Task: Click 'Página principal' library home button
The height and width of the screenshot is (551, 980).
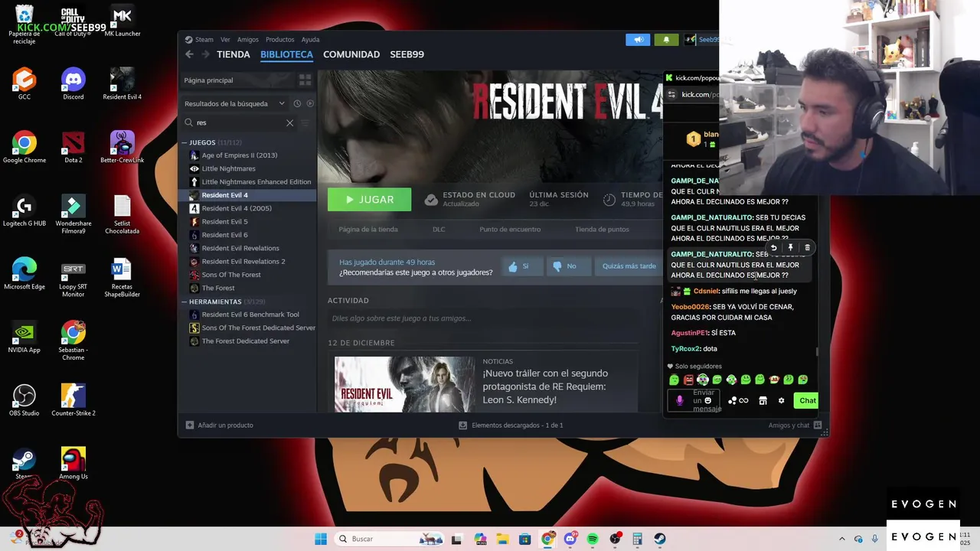Action: pyautogui.click(x=238, y=80)
